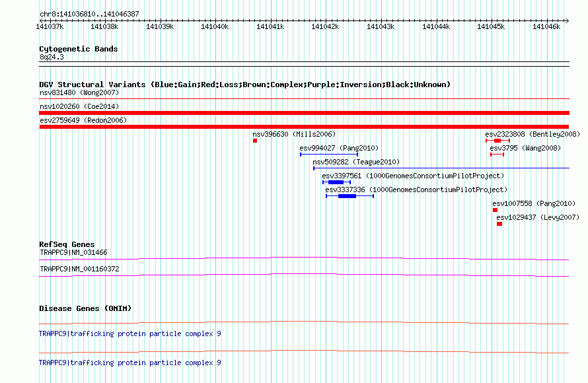
Task: Click the esv2323808 (Bentley2008) label
Action: tap(533, 134)
